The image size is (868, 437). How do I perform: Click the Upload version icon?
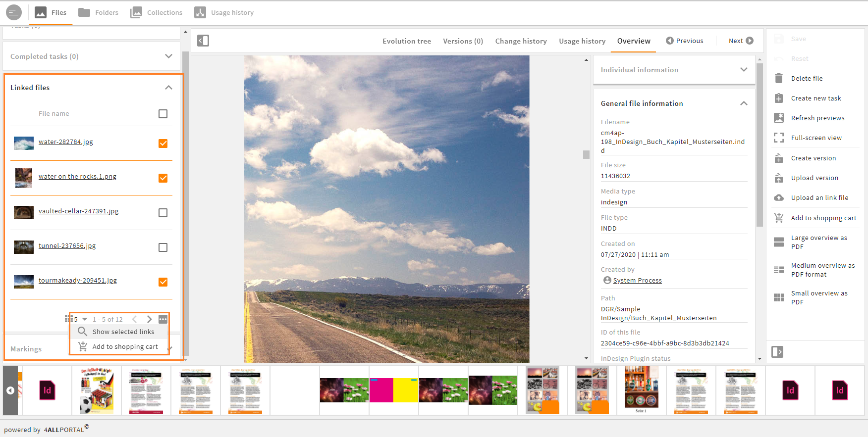click(779, 178)
